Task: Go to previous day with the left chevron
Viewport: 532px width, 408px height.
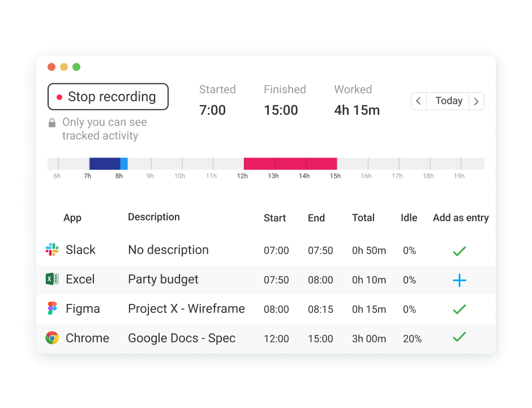Action: (419, 101)
